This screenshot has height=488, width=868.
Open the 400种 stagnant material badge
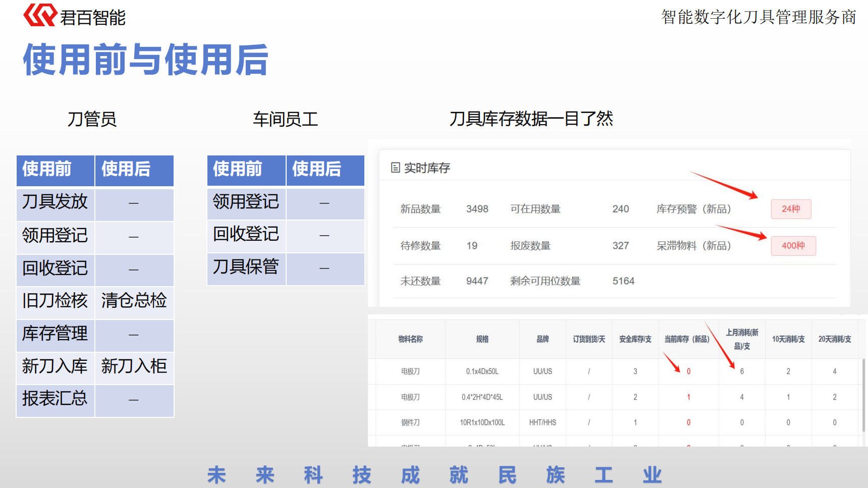[x=793, y=246]
